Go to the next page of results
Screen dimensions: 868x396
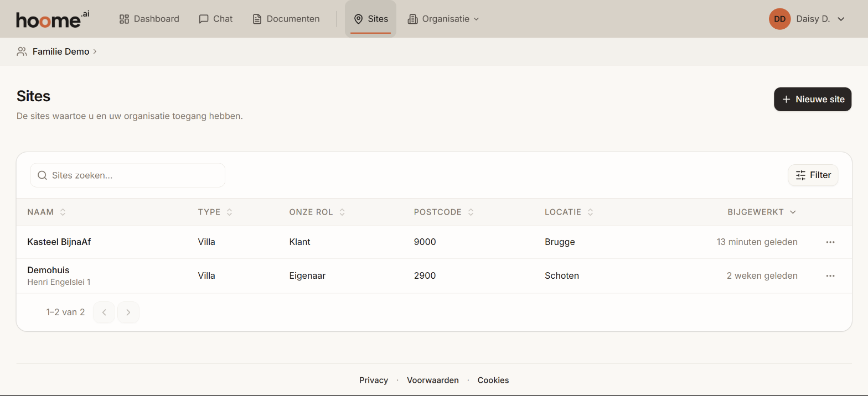pyautogui.click(x=128, y=312)
